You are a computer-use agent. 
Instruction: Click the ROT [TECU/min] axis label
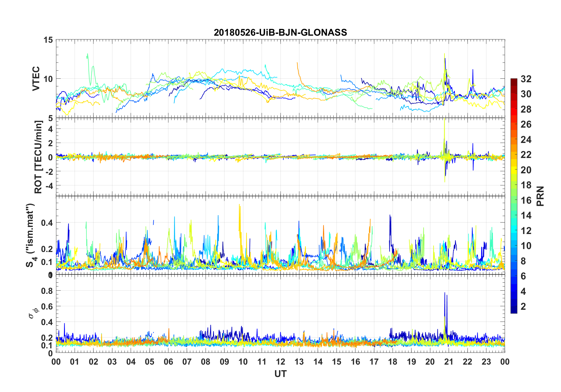point(38,157)
